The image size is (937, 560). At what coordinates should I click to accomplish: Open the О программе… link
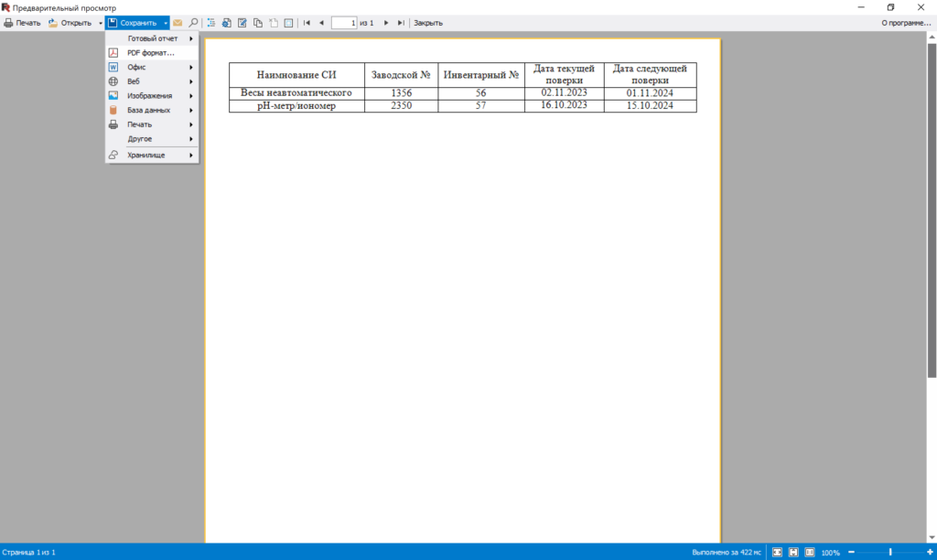(x=906, y=23)
